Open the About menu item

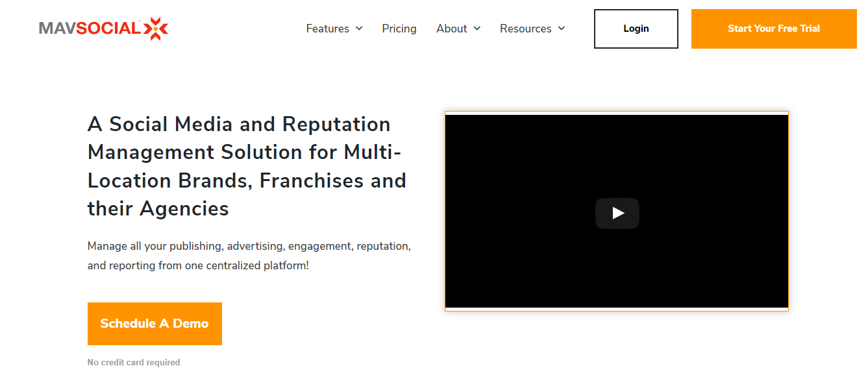[451, 29]
